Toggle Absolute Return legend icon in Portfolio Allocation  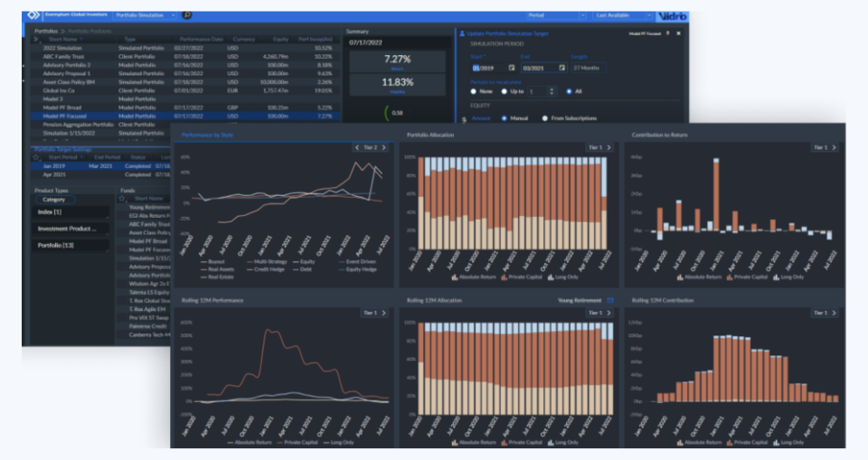pyautogui.click(x=455, y=277)
